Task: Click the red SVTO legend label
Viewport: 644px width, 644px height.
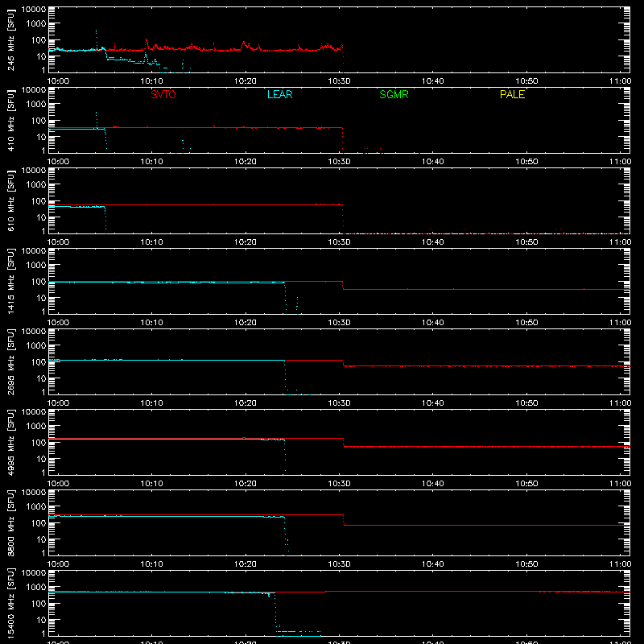Action: coord(163,94)
